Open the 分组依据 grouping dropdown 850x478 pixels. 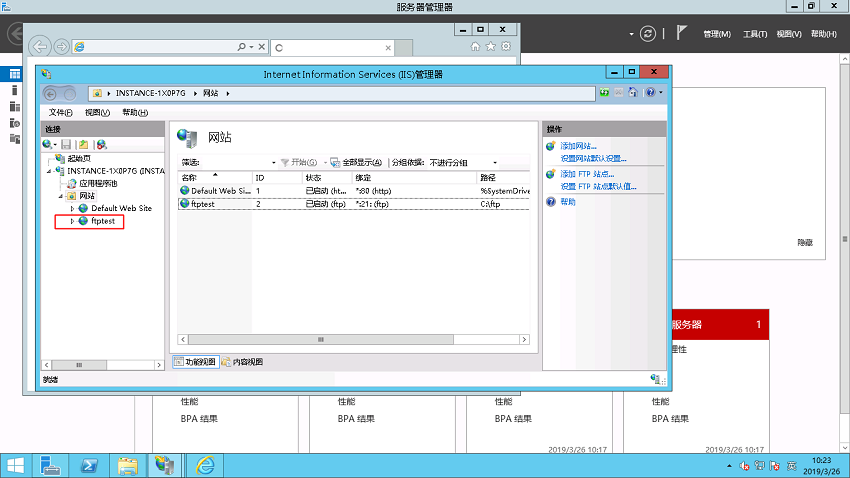point(462,163)
